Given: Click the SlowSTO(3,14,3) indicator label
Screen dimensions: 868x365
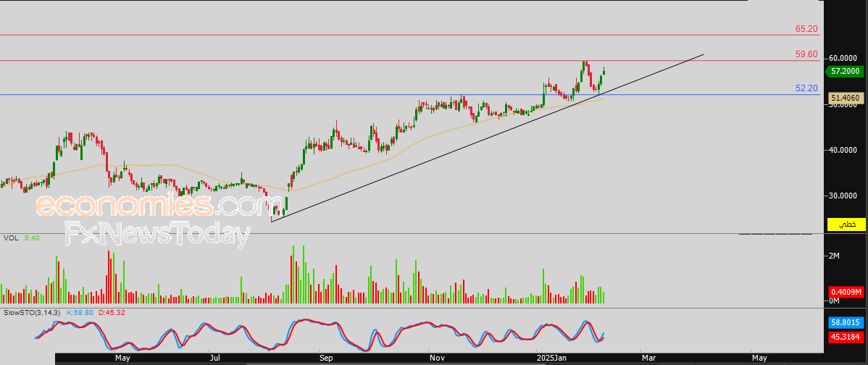Looking at the screenshot, I should click(x=33, y=313).
